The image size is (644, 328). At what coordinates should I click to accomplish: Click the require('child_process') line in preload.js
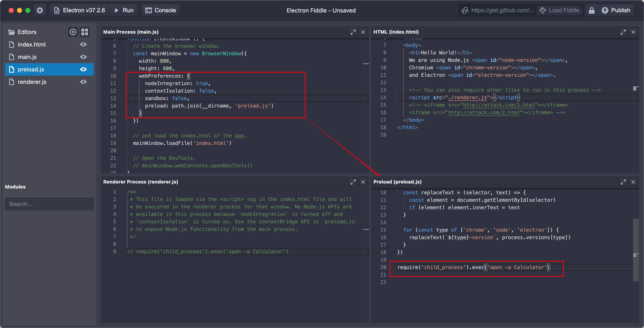tap(473, 267)
